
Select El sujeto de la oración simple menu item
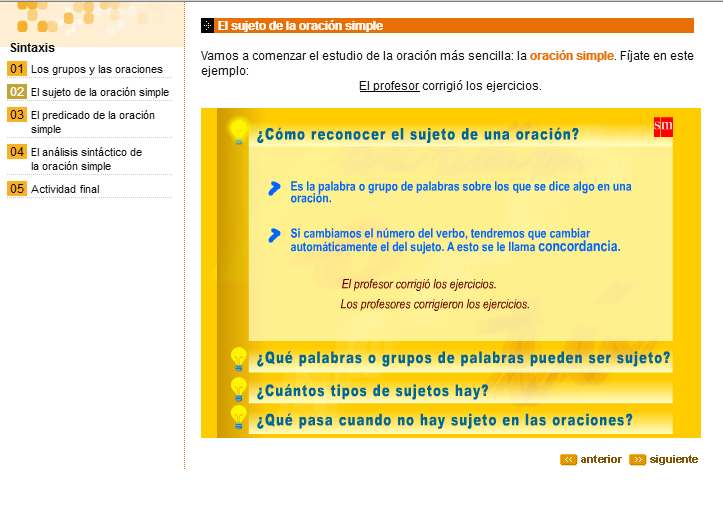[x=100, y=92]
